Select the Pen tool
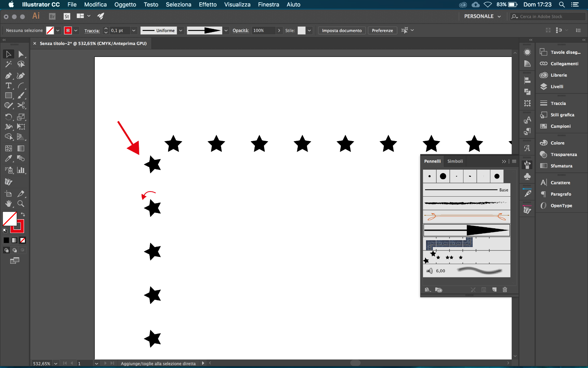This screenshot has width=588, height=368. pos(9,76)
